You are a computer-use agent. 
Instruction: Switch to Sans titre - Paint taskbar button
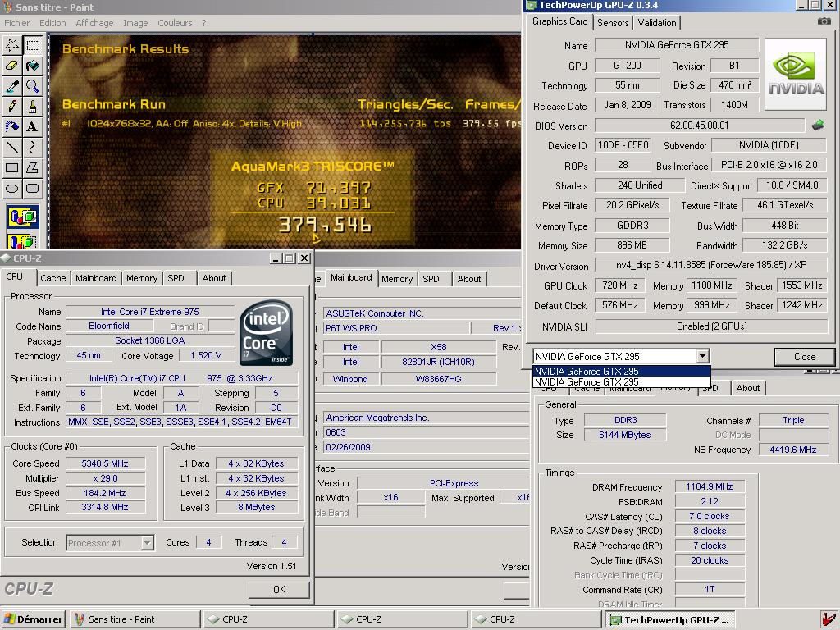tap(134, 619)
